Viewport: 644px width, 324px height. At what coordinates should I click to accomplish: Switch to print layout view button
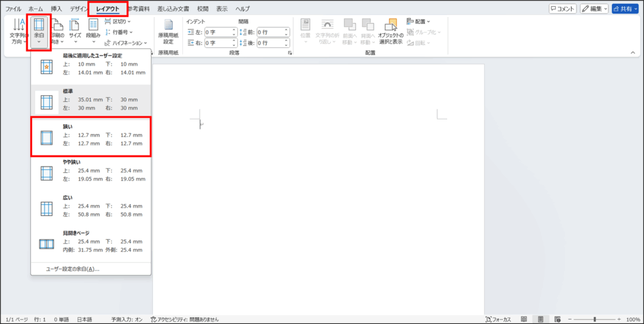coord(540,319)
